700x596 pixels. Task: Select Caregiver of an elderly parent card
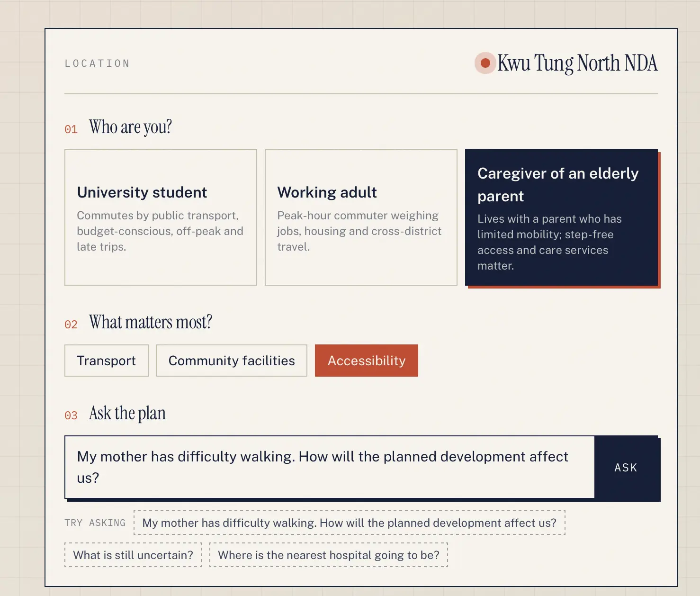(x=561, y=217)
